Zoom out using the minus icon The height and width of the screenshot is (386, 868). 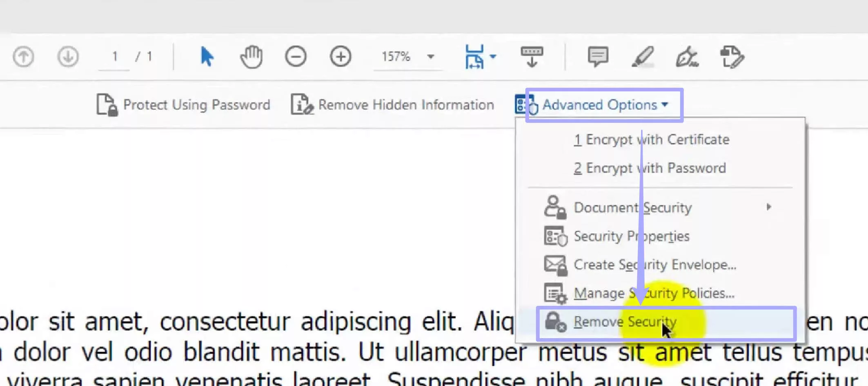point(296,57)
